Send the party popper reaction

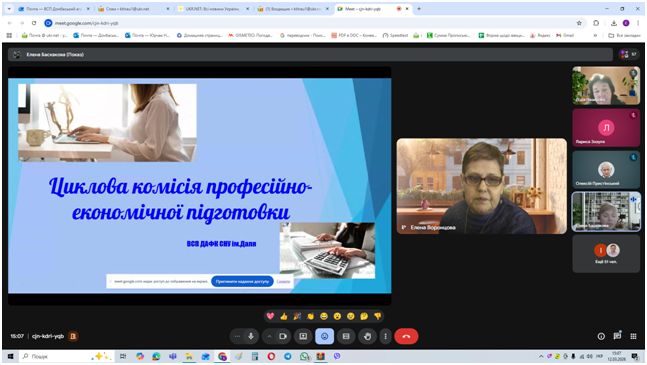point(297,316)
